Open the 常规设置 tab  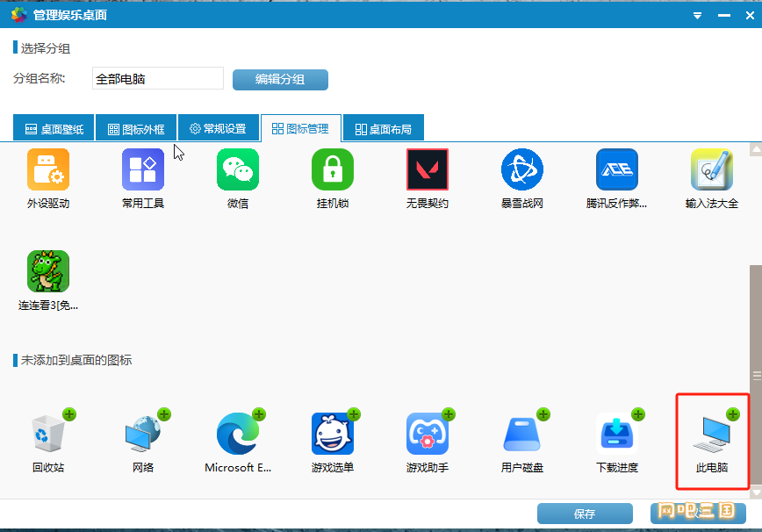point(219,128)
